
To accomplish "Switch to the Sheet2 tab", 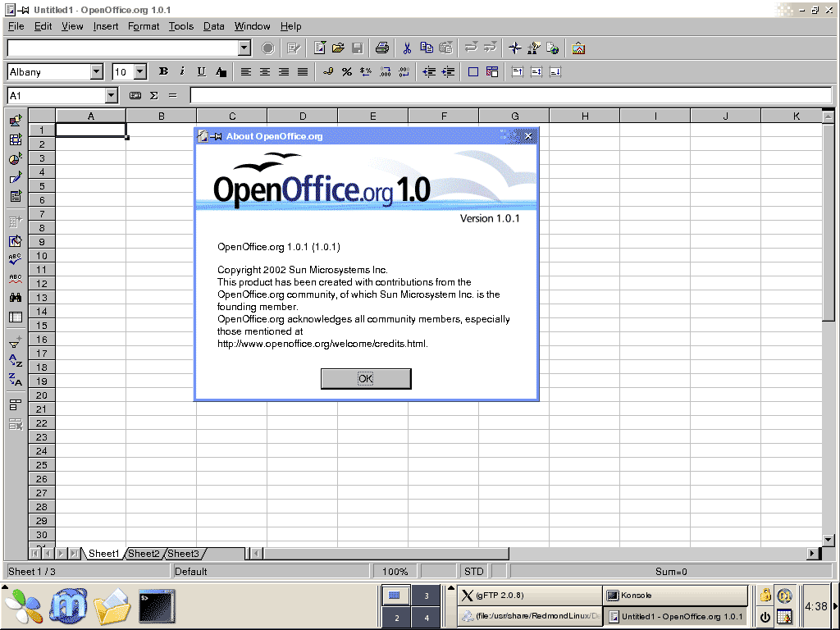I will pos(144,554).
